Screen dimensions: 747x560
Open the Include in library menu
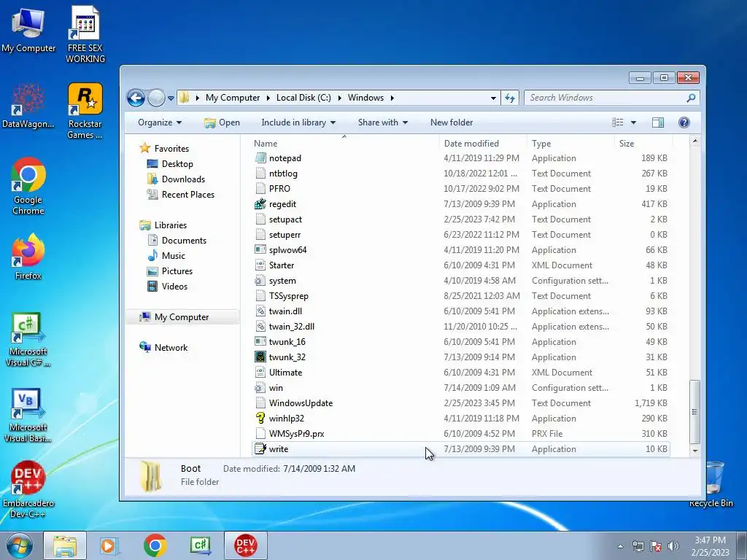[x=298, y=122]
